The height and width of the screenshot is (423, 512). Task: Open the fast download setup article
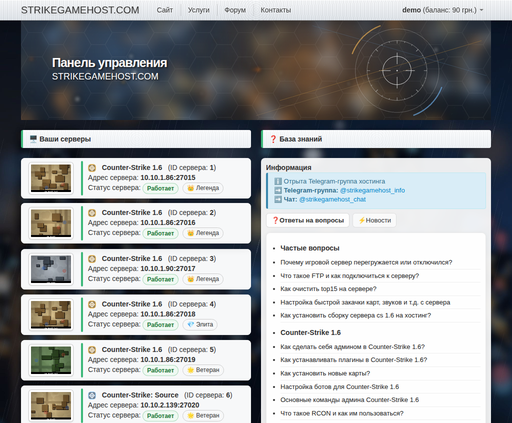(365, 302)
